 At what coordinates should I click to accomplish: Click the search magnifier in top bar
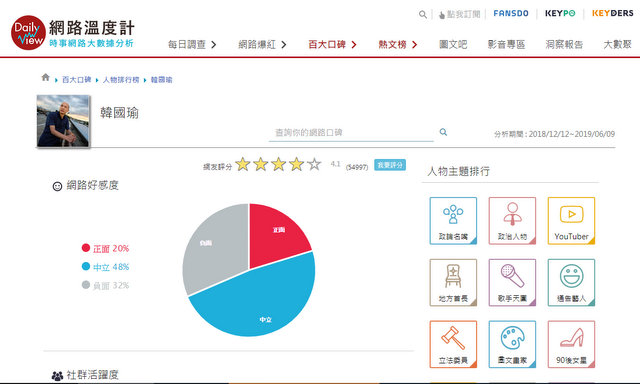click(423, 15)
